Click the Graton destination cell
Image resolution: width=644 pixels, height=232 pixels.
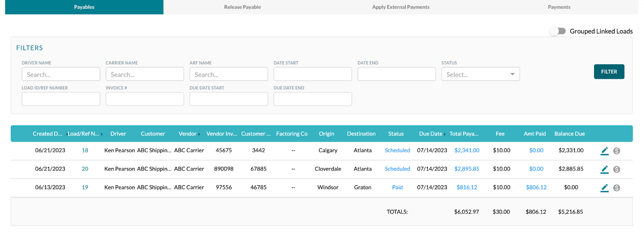pyautogui.click(x=363, y=187)
